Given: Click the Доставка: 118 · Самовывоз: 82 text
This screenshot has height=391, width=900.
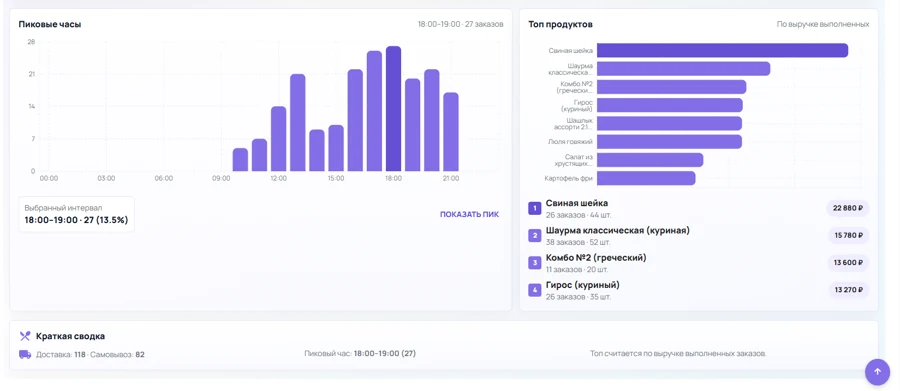Looking at the screenshot, I should point(90,355).
